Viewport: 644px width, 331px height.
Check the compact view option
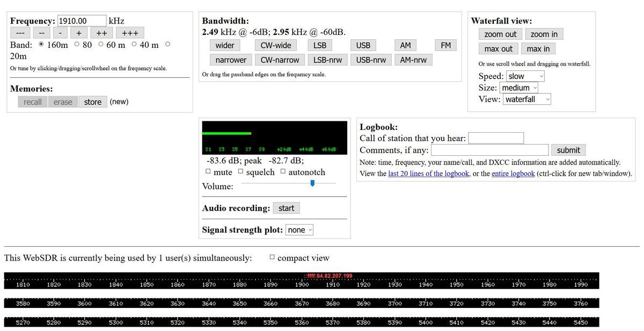(272, 257)
